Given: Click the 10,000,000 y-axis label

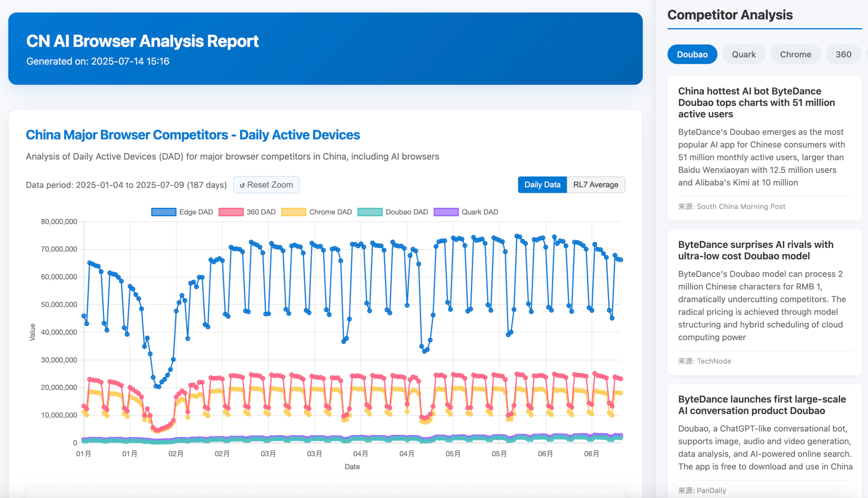Looking at the screenshot, I should (59, 415).
